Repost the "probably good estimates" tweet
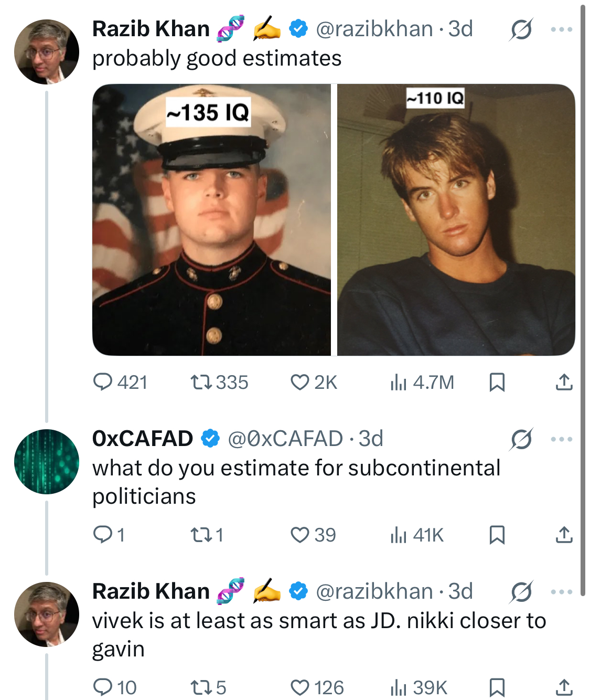Viewport: 590px width, 700px height. (x=201, y=382)
